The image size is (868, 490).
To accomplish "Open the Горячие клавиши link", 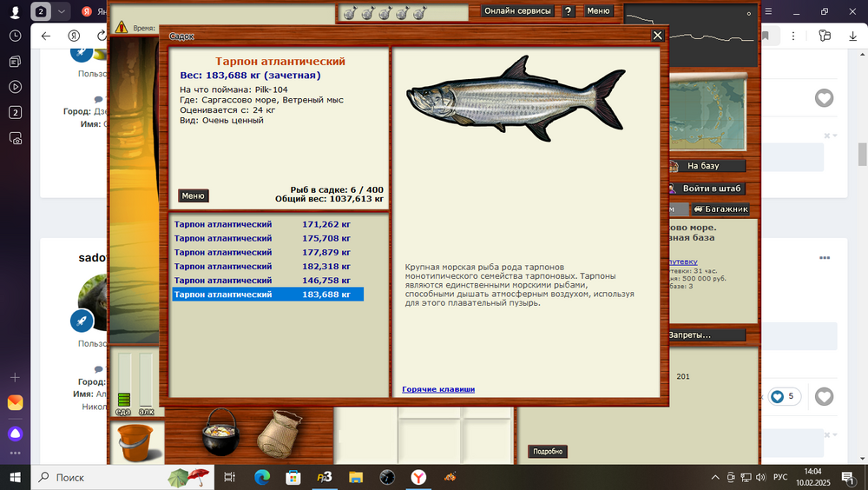I will [x=437, y=389].
